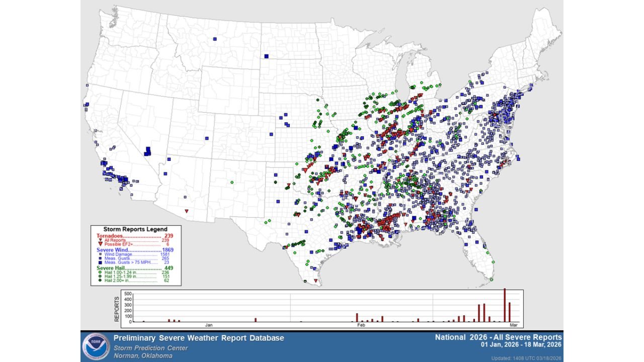Select the 'Meas. Gusts > 75 MPH' square icon

click(x=101, y=262)
